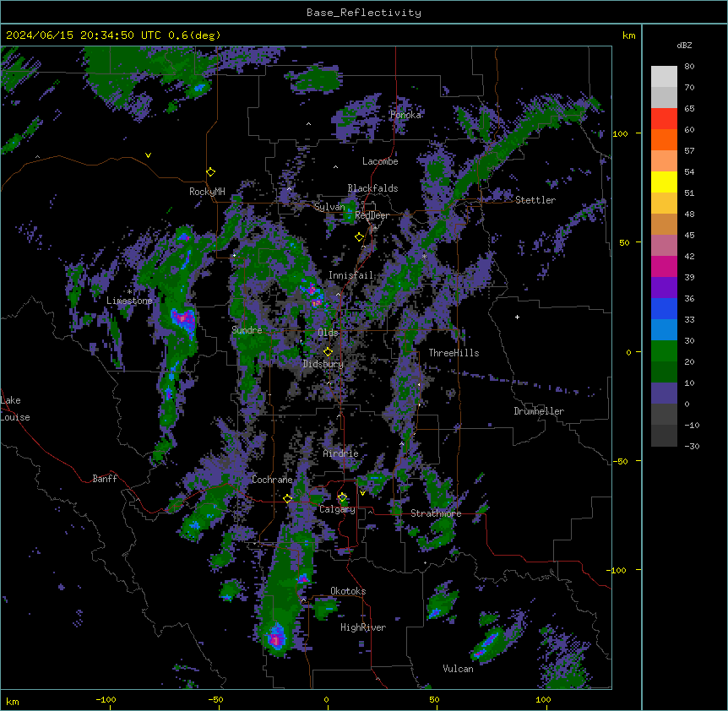Click the yellow station marker south of RedDeer
The width and height of the screenshot is (728, 711).
[360, 237]
